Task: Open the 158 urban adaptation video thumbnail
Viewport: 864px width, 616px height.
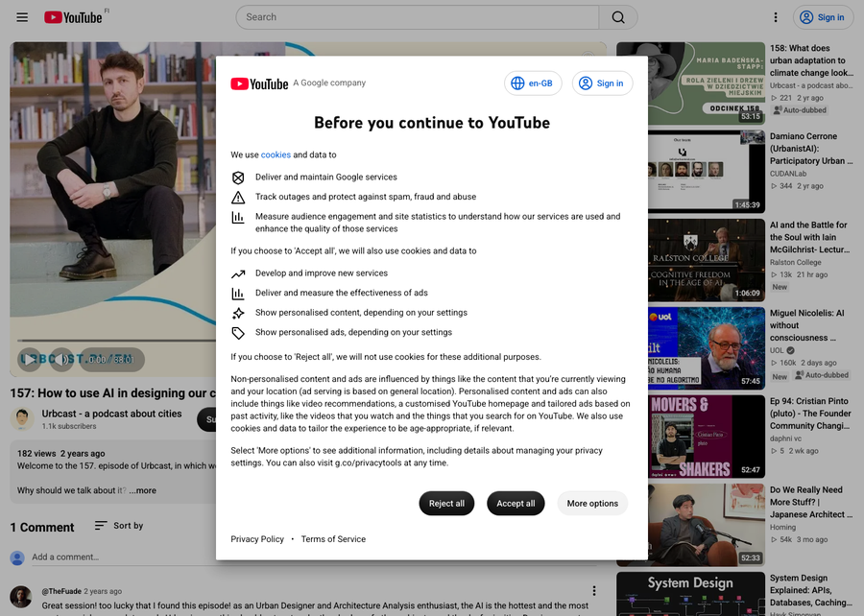Action: pos(690,83)
